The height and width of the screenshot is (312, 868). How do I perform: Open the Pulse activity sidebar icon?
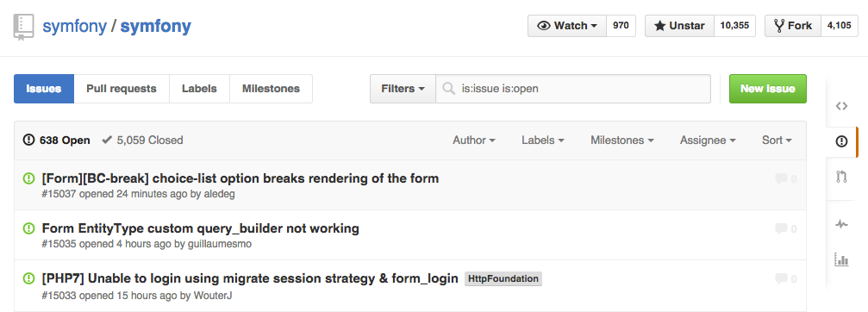pyautogui.click(x=841, y=224)
